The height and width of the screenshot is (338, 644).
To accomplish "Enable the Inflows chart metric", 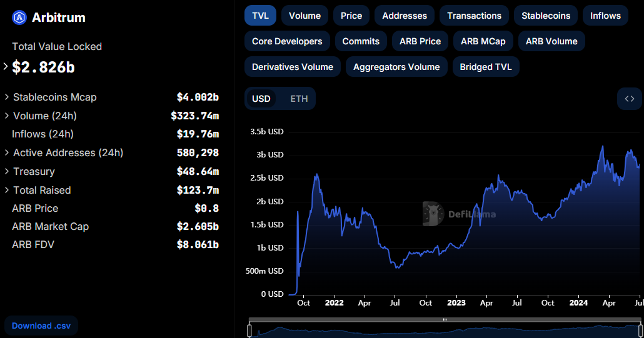I will tap(605, 16).
